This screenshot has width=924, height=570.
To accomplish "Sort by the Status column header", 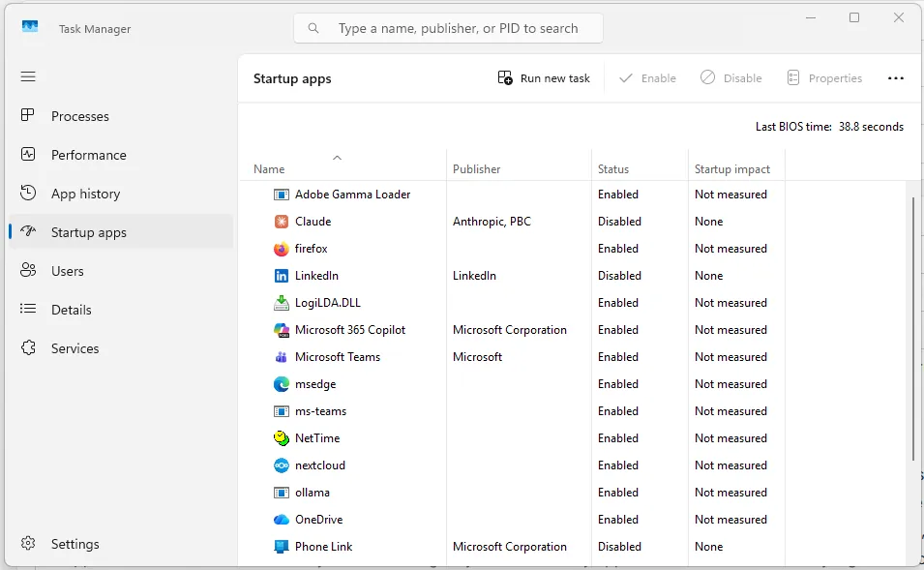I will [612, 169].
